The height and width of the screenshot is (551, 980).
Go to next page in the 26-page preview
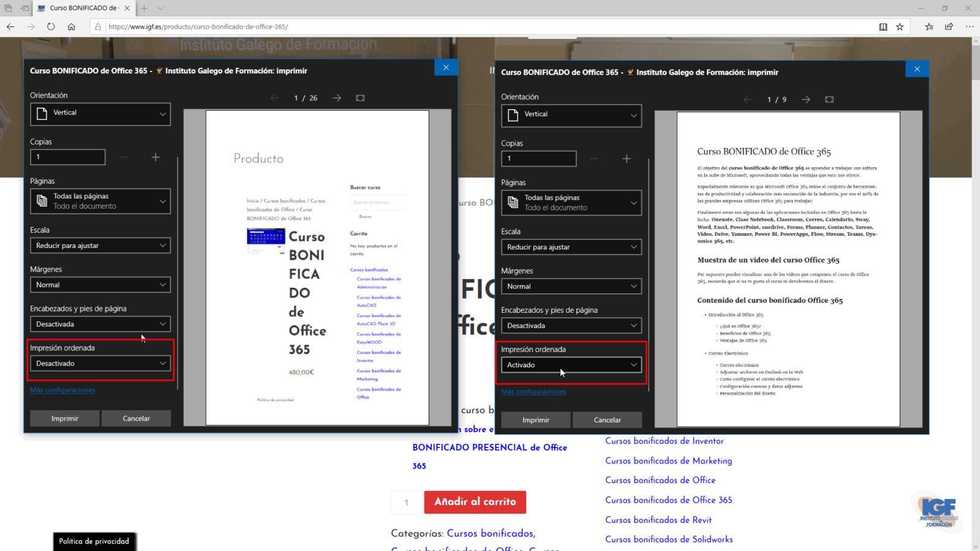point(337,98)
